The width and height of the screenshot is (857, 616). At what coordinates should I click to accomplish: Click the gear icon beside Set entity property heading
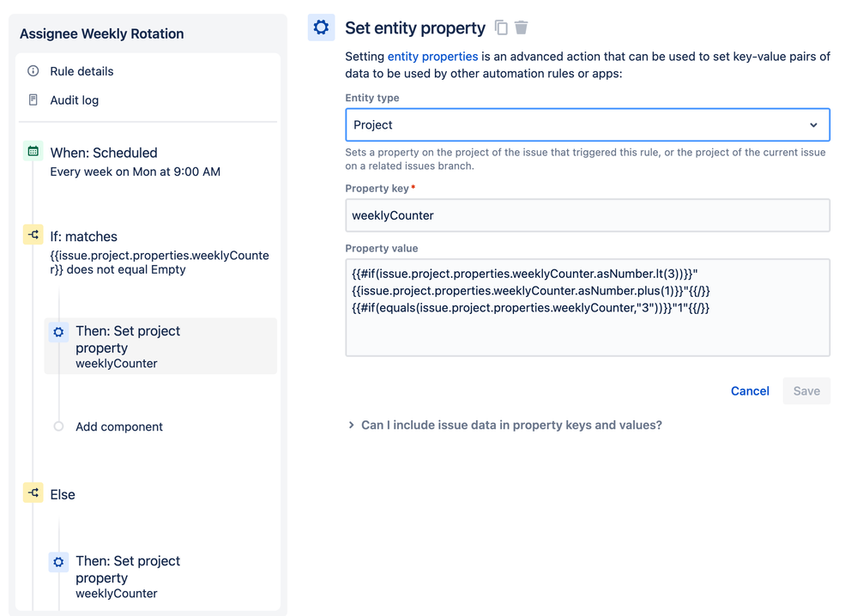[321, 27]
